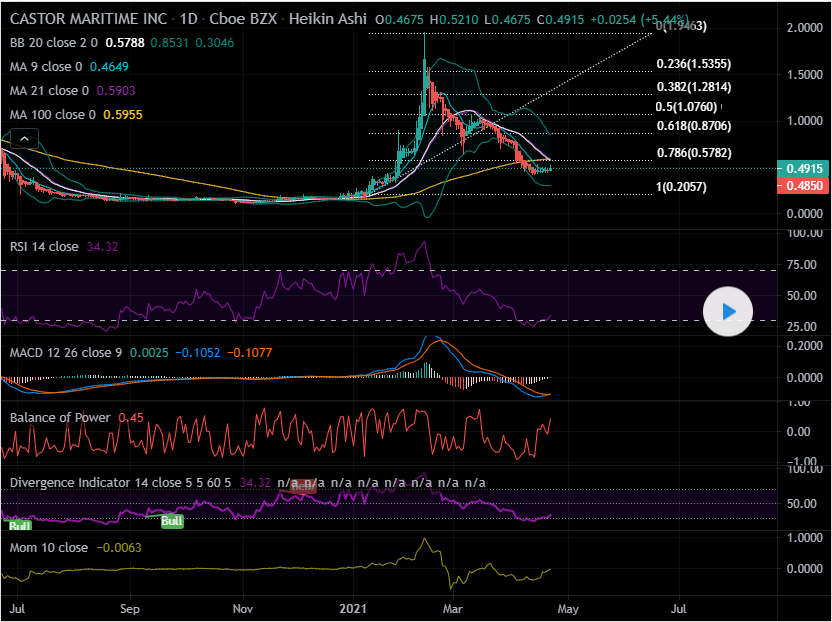Click the leftmost green Bull signal badge
832x622 pixels.
(19, 525)
